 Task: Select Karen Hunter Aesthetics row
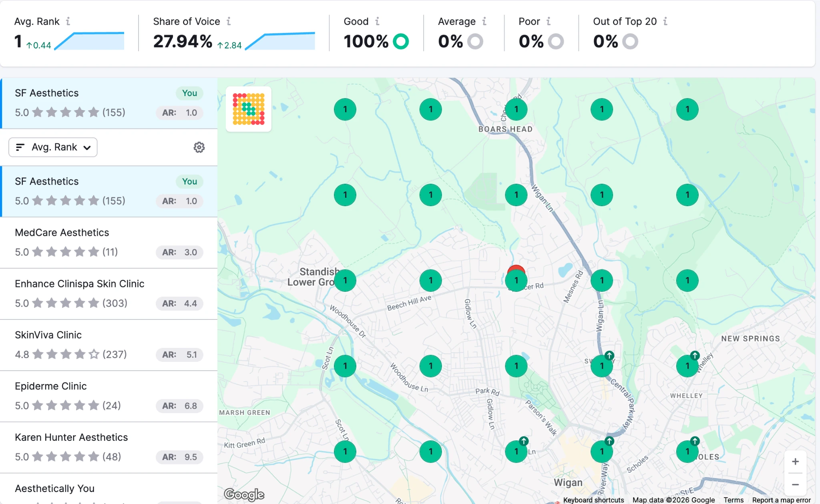coord(109,448)
